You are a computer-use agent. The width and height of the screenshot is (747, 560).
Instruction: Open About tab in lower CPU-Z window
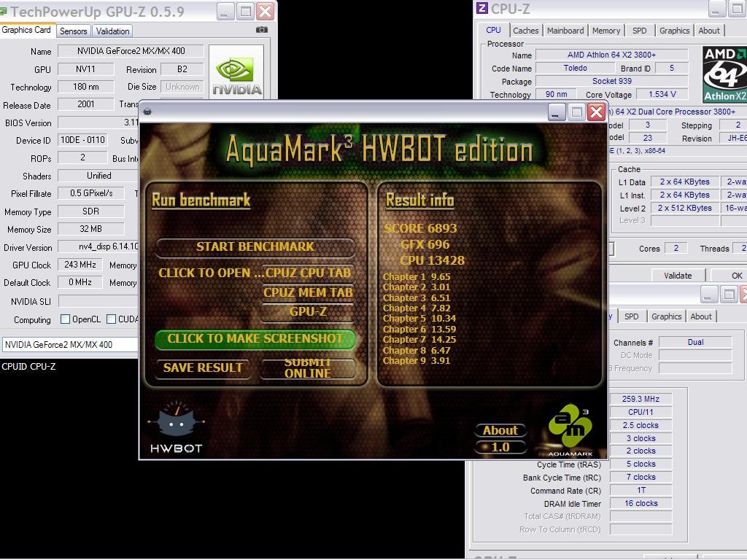tap(701, 316)
